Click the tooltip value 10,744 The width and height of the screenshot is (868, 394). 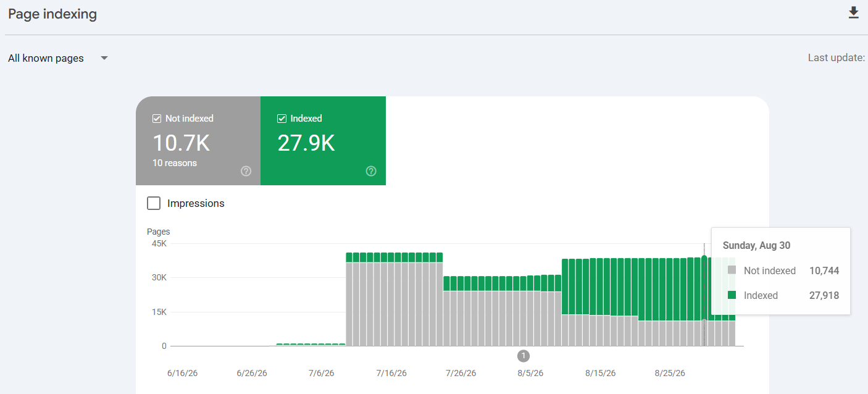tap(824, 270)
